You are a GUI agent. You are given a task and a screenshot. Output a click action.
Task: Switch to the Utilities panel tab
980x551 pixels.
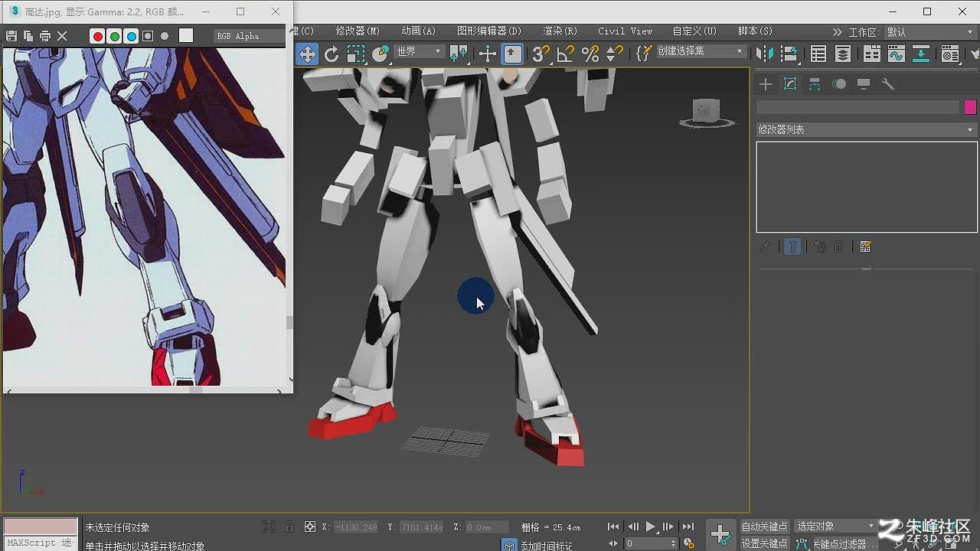pyautogui.click(x=888, y=84)
